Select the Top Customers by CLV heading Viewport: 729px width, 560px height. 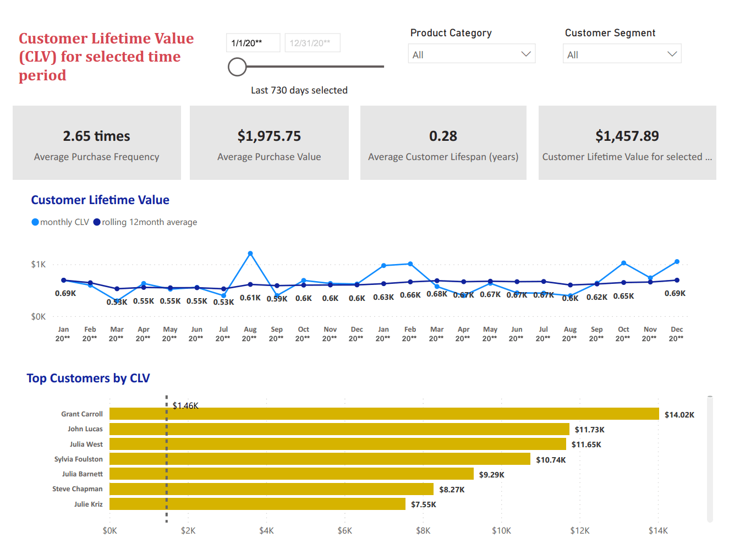point(88,378)
